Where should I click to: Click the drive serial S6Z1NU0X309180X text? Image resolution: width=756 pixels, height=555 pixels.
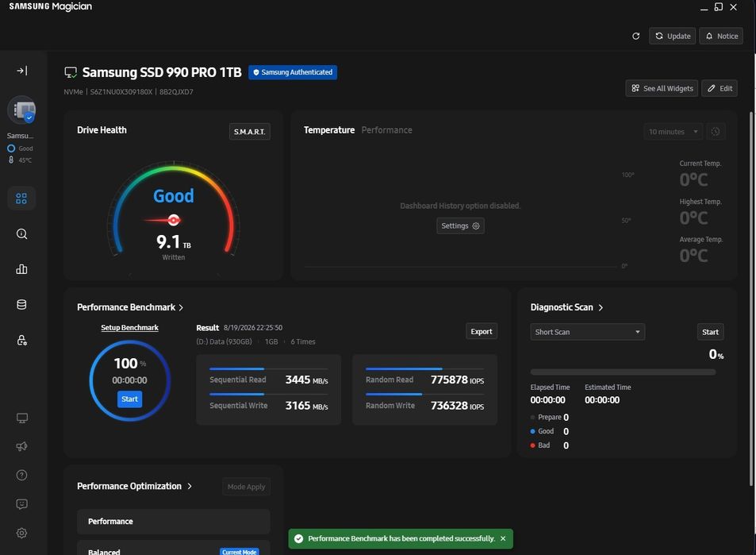[121, 92]
